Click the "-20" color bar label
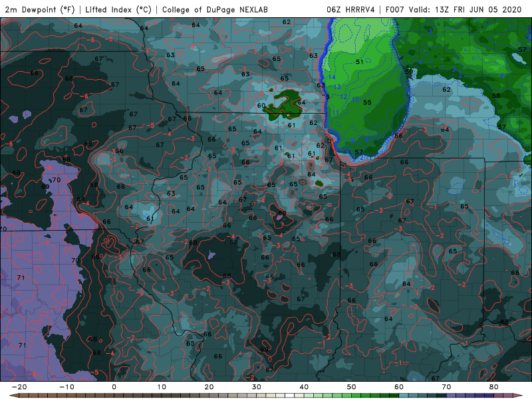The width and height of the screenshot is (532, 399). coord(19,387)
